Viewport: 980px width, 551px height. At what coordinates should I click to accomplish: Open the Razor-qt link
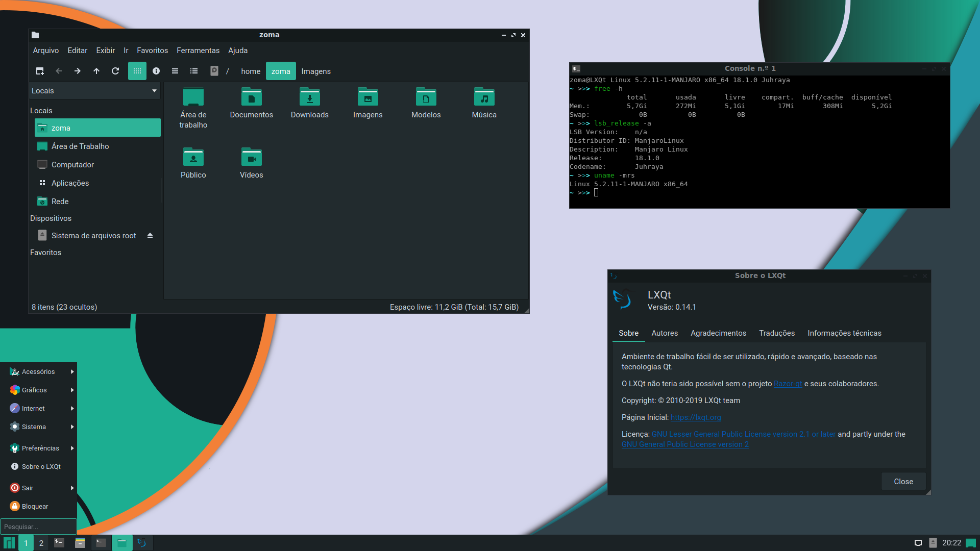click(x=788, y=384)
